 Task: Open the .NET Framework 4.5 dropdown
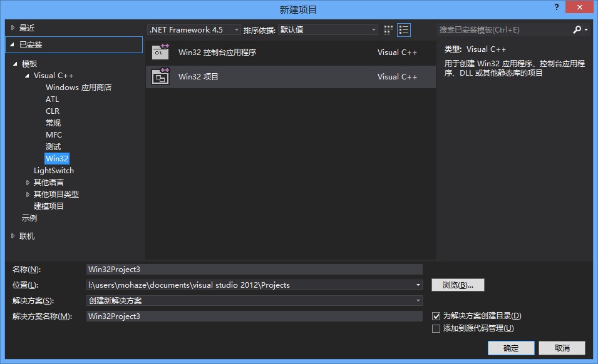pos(194,29)
